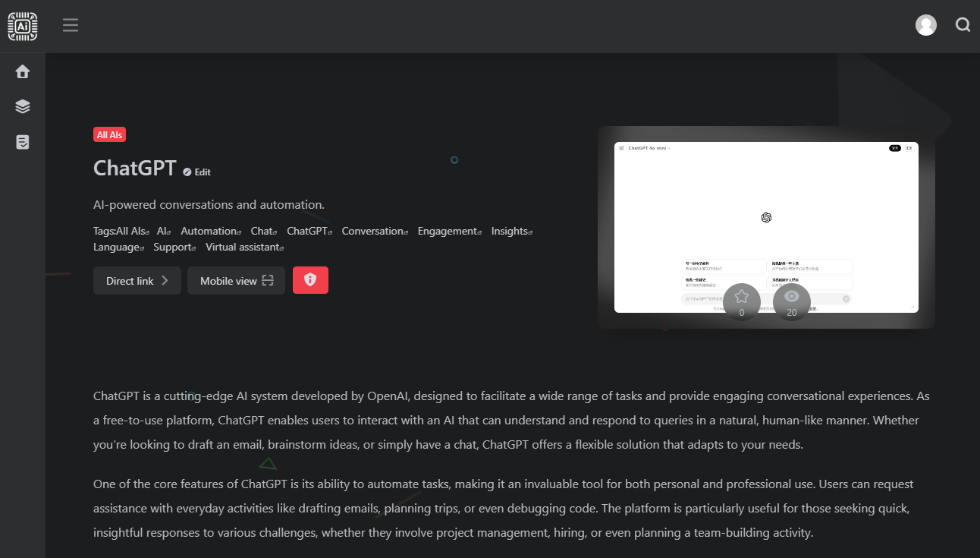Screen dimensions: 980x558
Task: Open the ChatGPT screenshot preview thumbnail
Action: pos(766,227)
